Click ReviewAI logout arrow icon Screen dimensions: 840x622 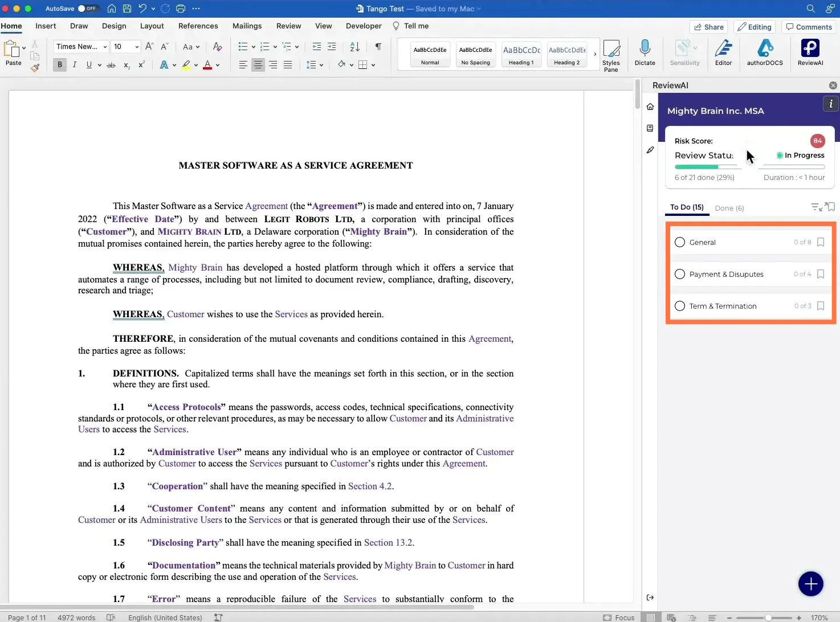click(650, 598)
